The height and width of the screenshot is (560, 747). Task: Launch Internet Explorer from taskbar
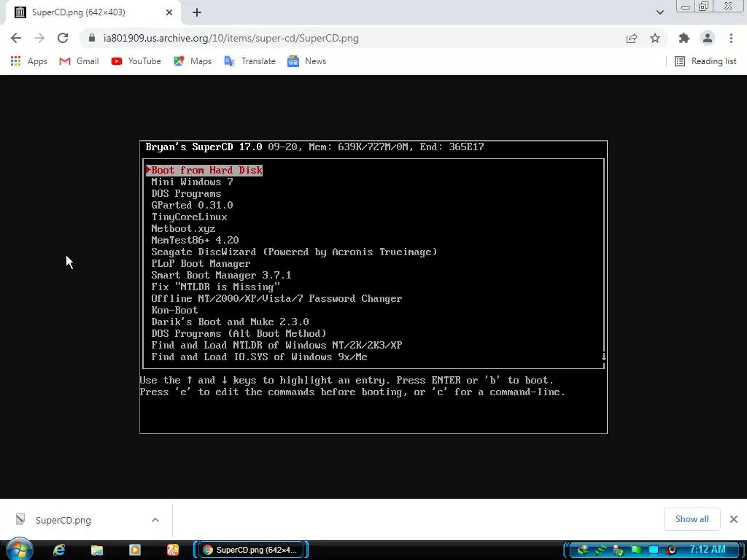click(x=59, y=550)
